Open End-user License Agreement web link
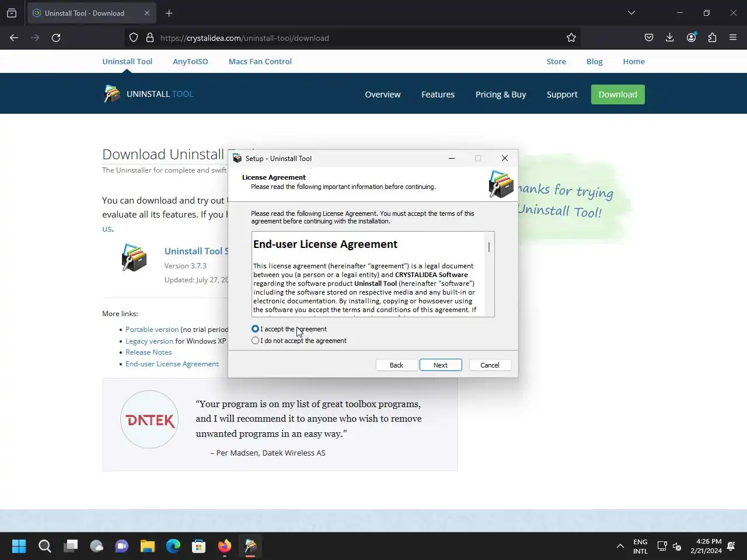 [172, 364]
